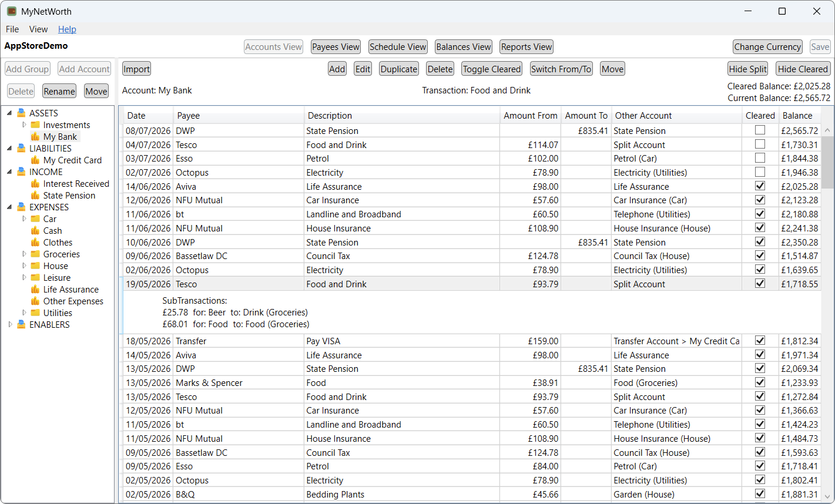Screen dimensions: 835x504
Task: Click the Switch From/To button
Action: 561,69
